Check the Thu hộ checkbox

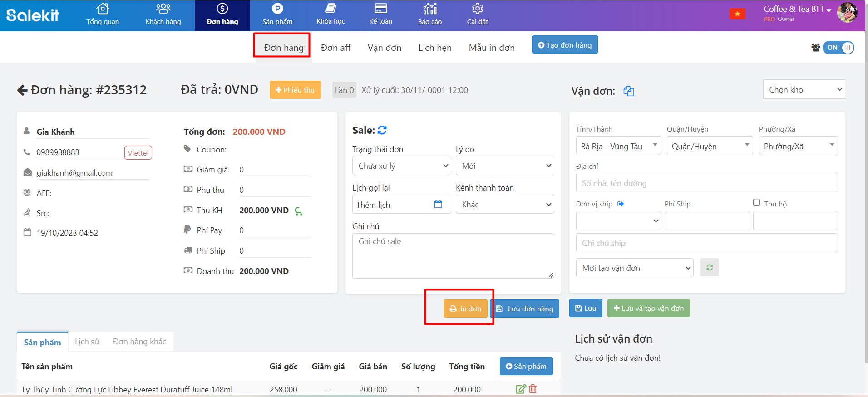[x=756, y=202]
